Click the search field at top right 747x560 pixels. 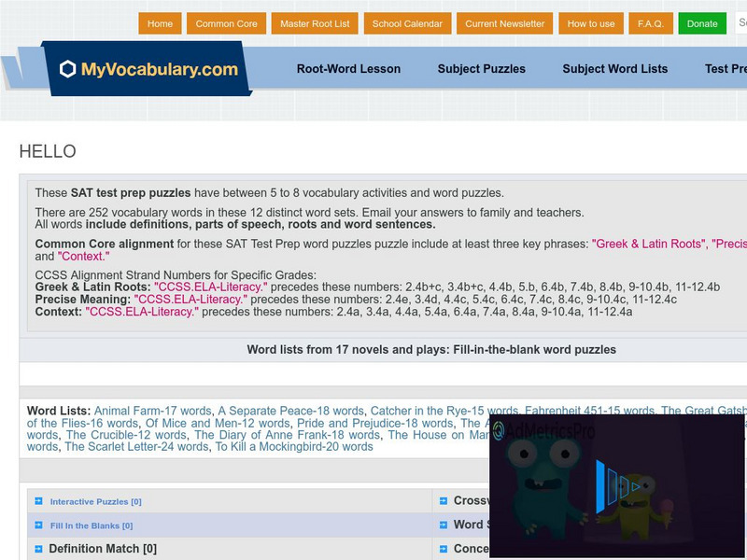click(740, 22)
